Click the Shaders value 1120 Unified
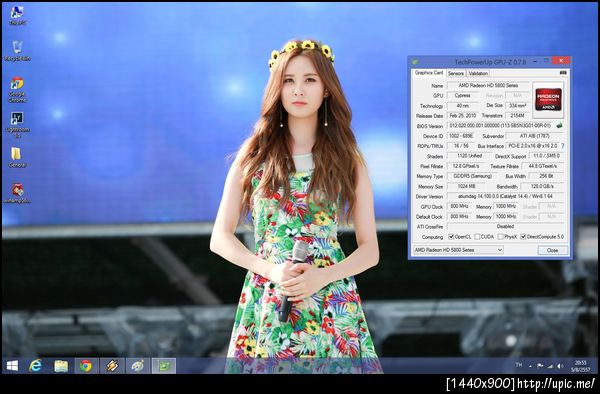 click(469, 156)
